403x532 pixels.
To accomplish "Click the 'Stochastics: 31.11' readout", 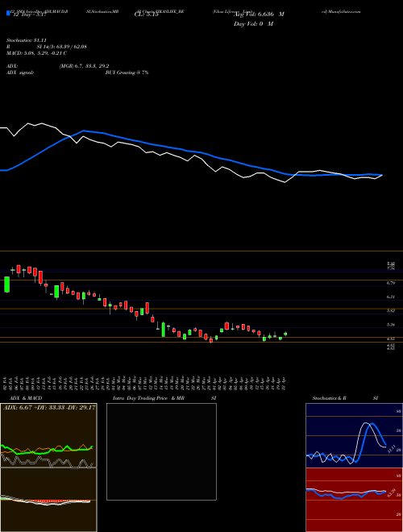I will coord(26,40).
